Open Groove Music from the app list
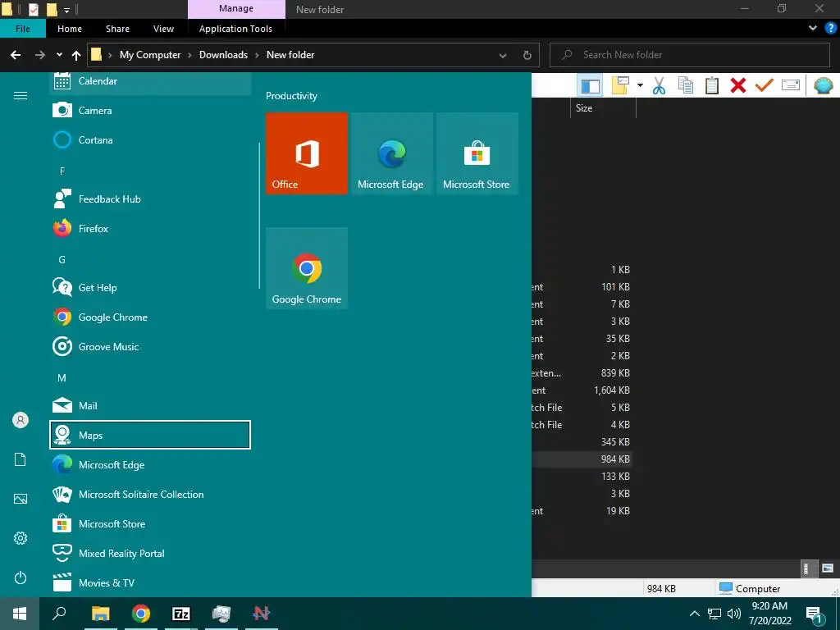 [x=150, y=347]
